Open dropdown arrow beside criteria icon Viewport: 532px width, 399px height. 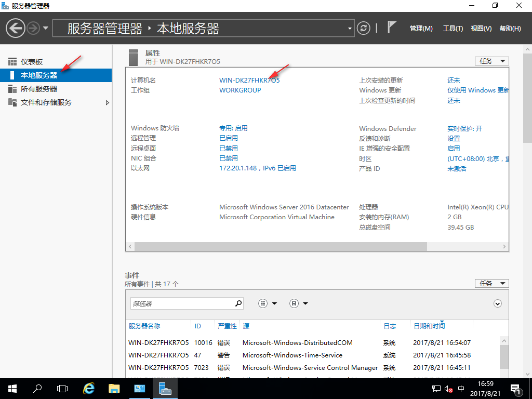pyautogui.click(x=274, y=303)
